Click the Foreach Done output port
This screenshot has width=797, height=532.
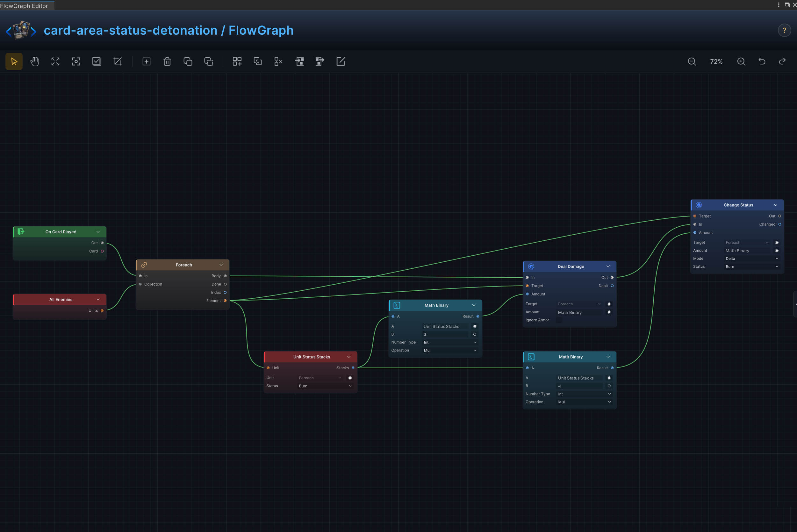pos(225,284)
